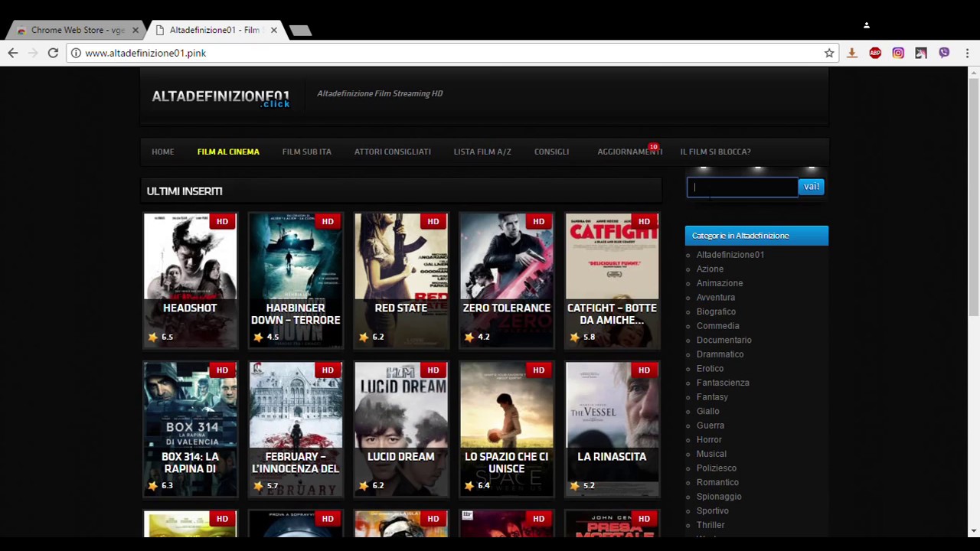Select the Avventura category

715,297
